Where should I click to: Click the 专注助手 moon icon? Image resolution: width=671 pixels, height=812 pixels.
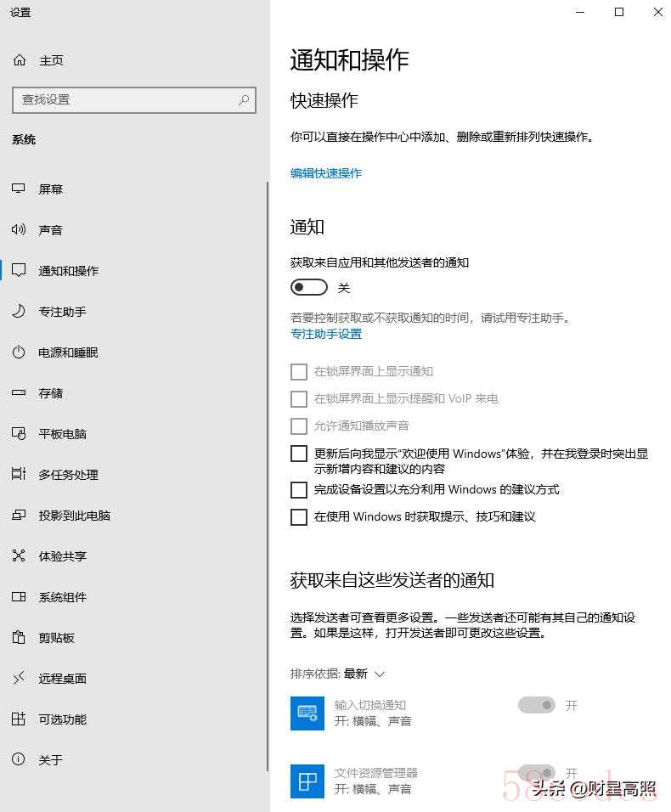pyautogui.click(x=19, y=311)
